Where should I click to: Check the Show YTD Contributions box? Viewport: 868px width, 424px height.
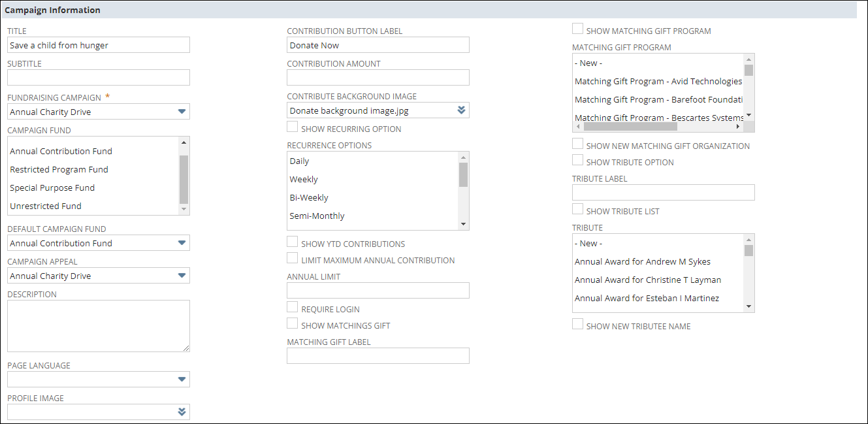click(x=293, y=242)
